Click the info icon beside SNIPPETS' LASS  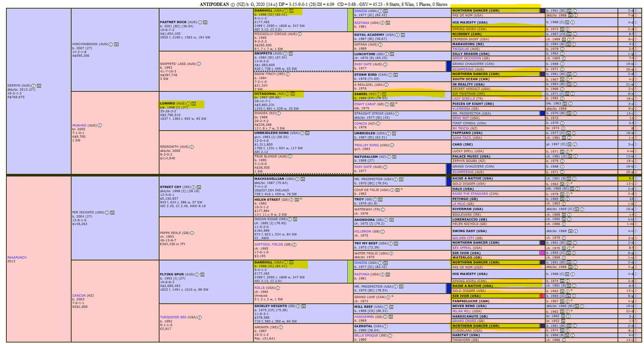[199, 64]
